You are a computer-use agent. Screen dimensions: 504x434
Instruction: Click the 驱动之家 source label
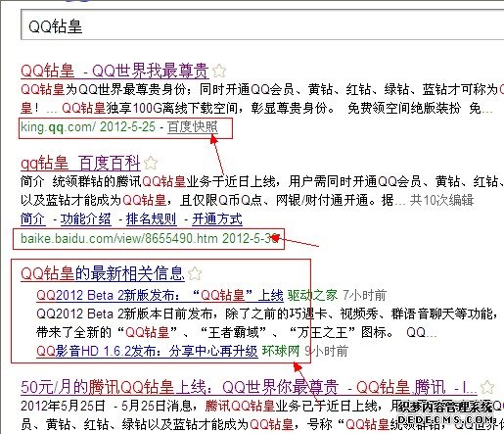pos(312,295)
